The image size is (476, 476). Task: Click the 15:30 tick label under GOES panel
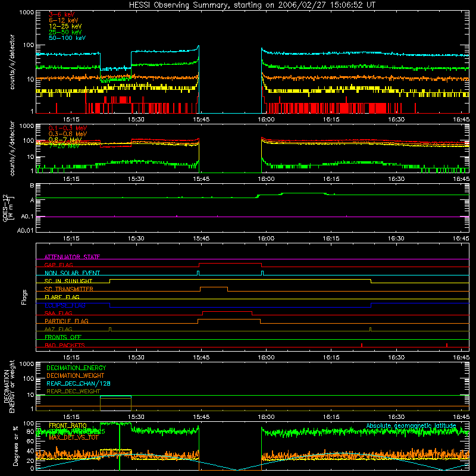[x=136, y=239]
